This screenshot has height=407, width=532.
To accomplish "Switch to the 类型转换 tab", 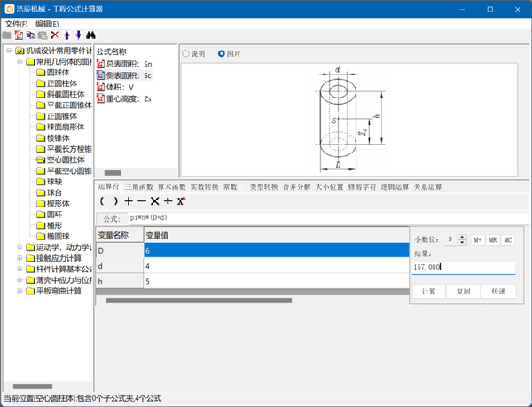I will [263, 187].
